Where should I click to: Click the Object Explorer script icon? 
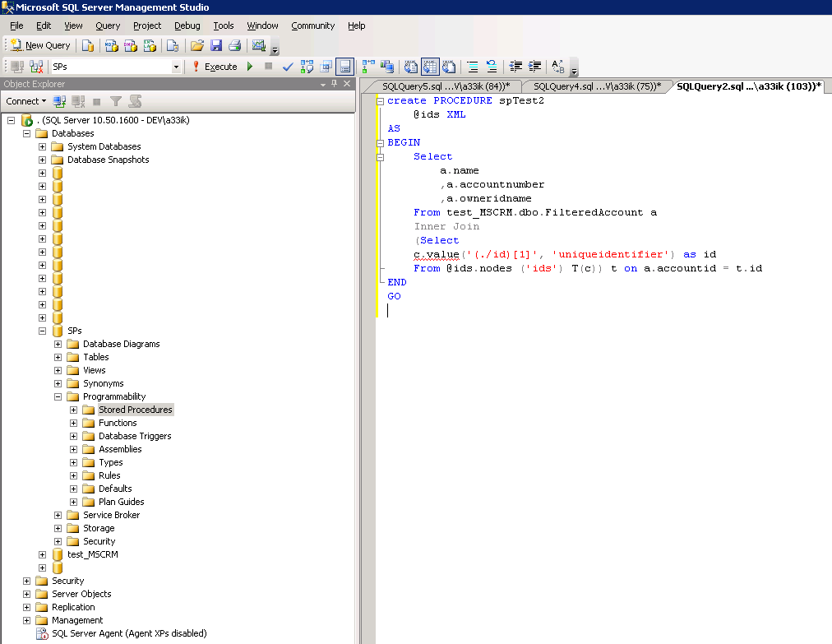pyautogui.click(x=135, y=101)
